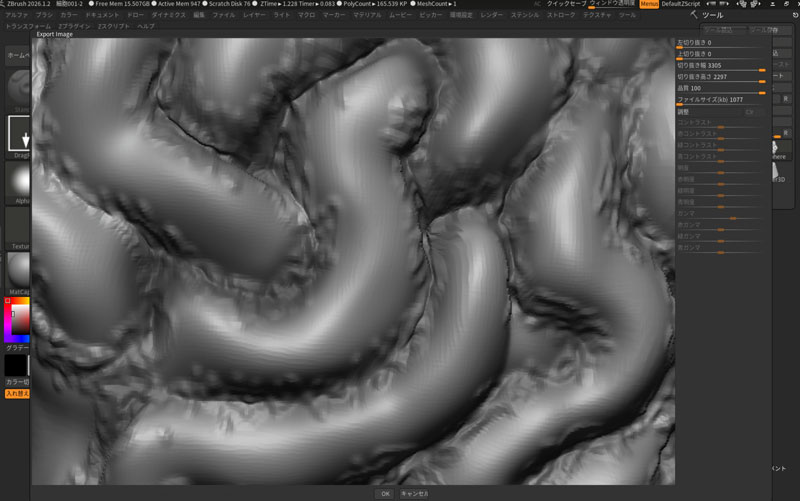Open the 編集 menu
Image resolution: width=800 pixels, height=501 pixels.
coord(198,15)
